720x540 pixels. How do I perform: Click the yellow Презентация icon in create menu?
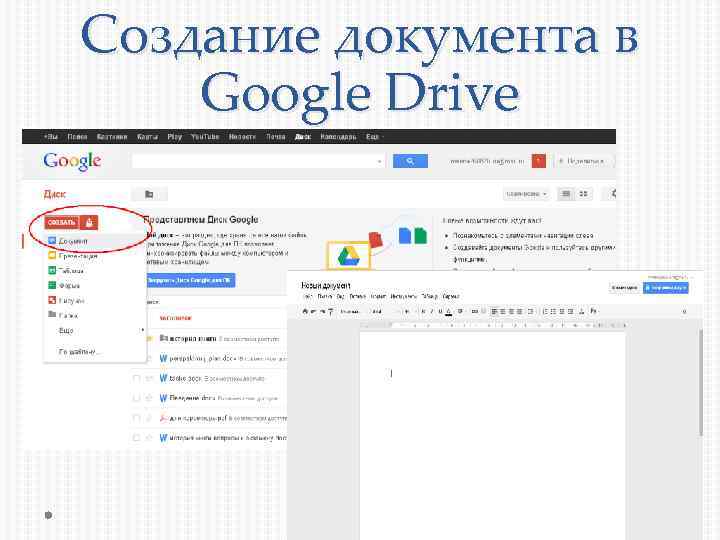click(x=52, y=255)
